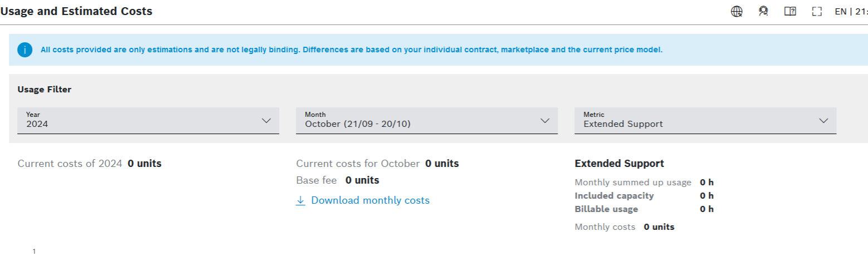868x261 pixels.
Task: Select the EN language indicator
Action: pos(840,11)
